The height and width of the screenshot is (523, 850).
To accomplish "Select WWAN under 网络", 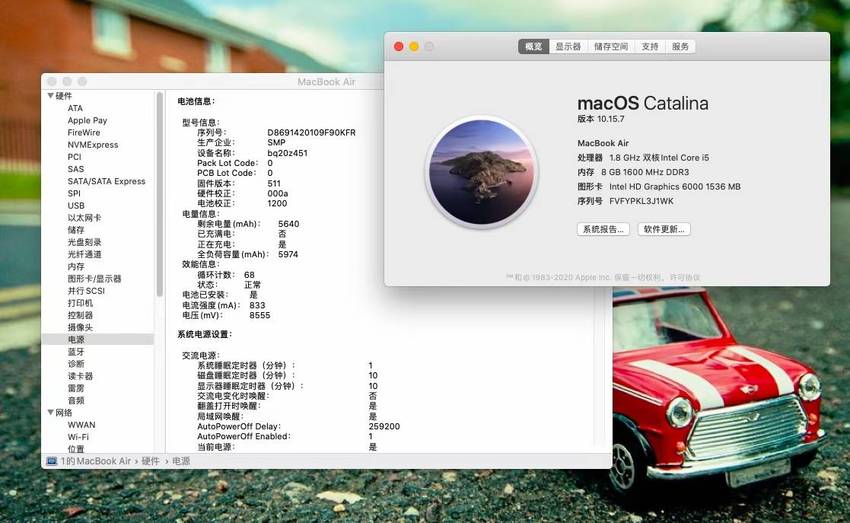I will (81, 425).
